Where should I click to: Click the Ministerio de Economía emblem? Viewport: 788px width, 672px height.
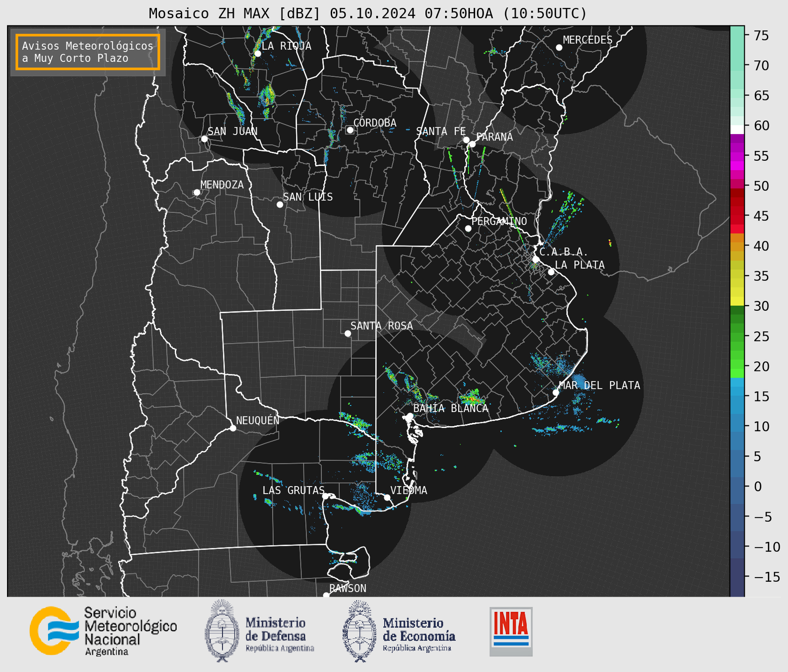pos(360,631)
